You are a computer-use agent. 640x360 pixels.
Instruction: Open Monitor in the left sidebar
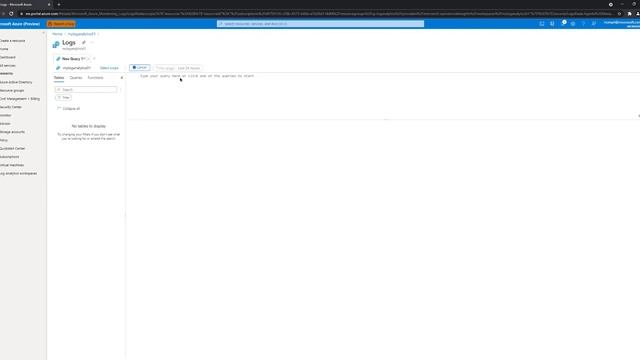(x=6, y=115)
